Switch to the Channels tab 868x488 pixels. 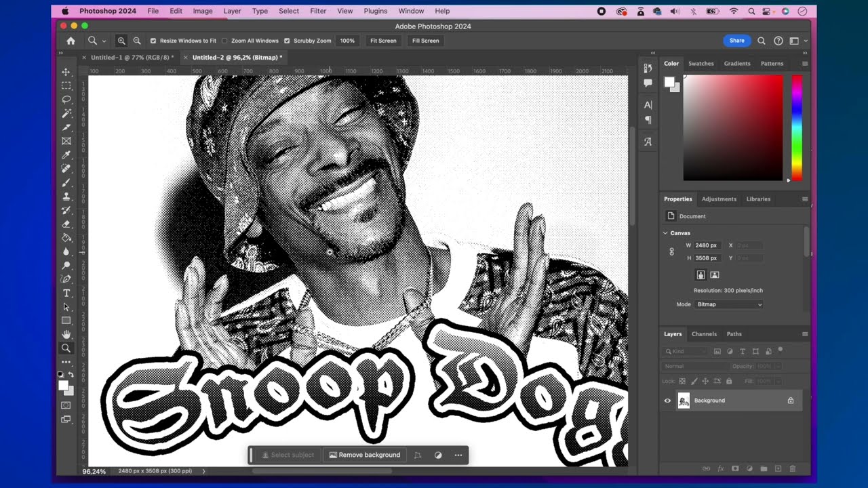coord(704,334)
